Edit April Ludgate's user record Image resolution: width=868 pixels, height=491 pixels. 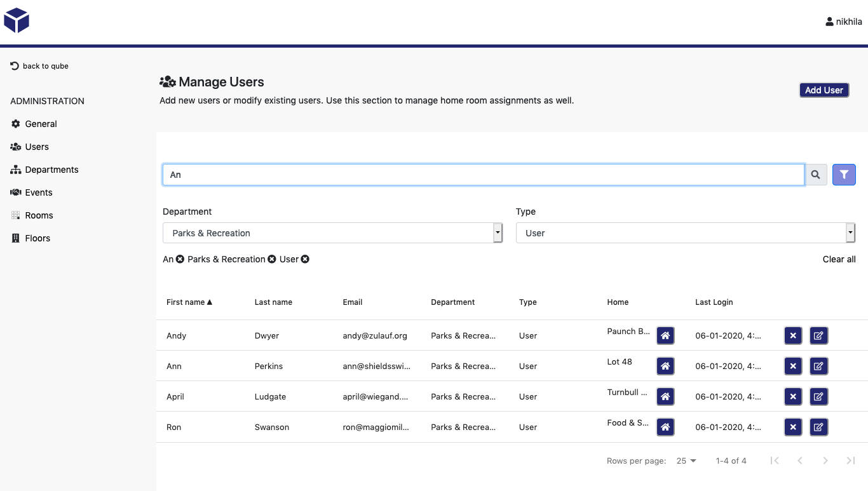coord(818,396)
